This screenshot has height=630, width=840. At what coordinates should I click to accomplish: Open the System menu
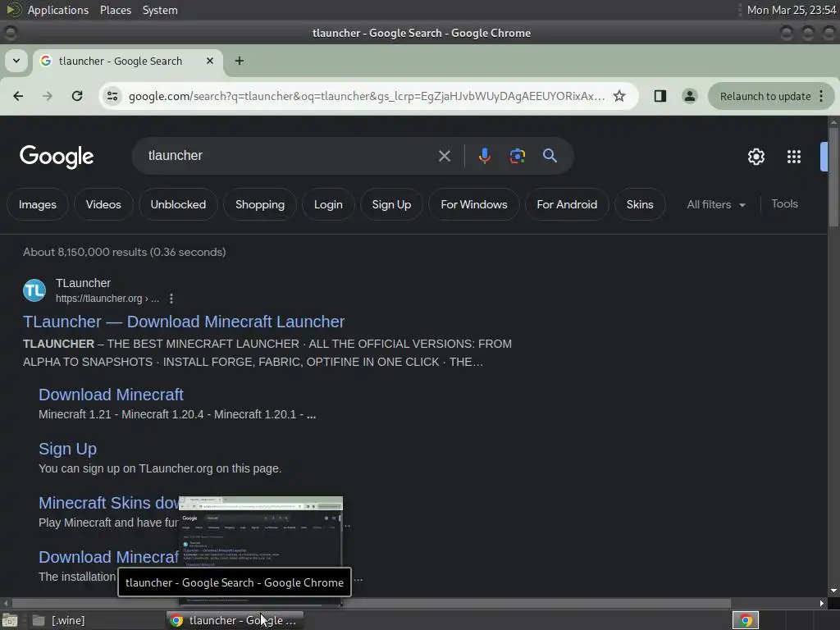160,10
